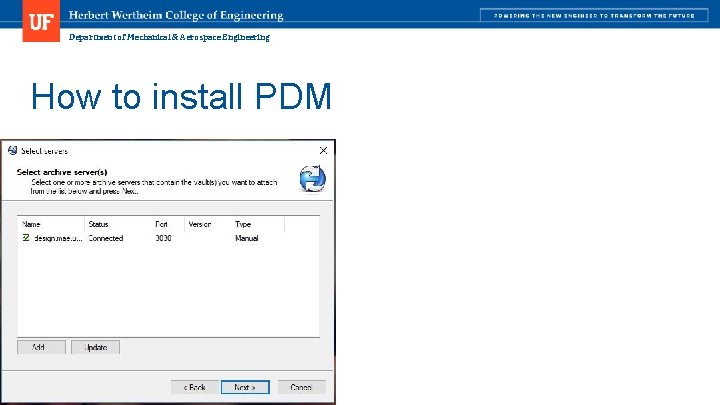Click the Powering the New Engineer banner
Viewport: 720px width, 405px height.
tap(594, 16)
